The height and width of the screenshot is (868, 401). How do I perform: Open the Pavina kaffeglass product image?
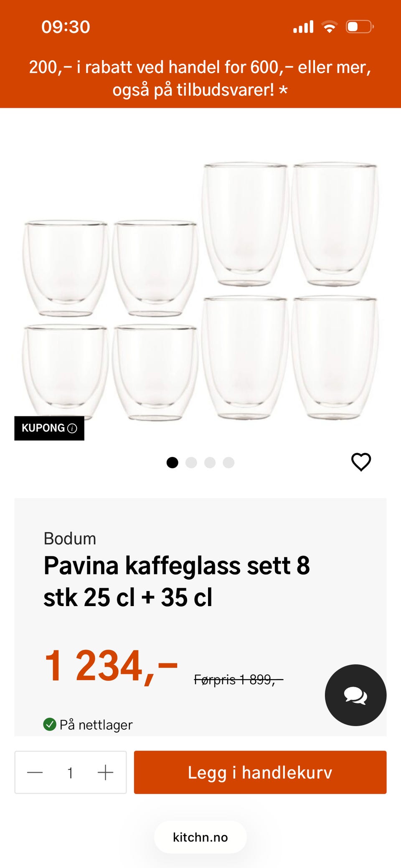(200, 291)
